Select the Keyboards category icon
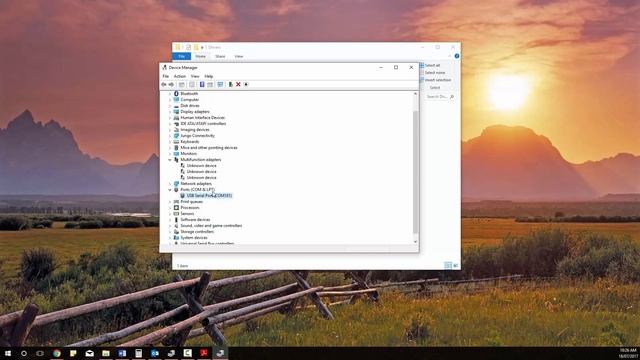This screenshot has height=360, width=640. 176,142
